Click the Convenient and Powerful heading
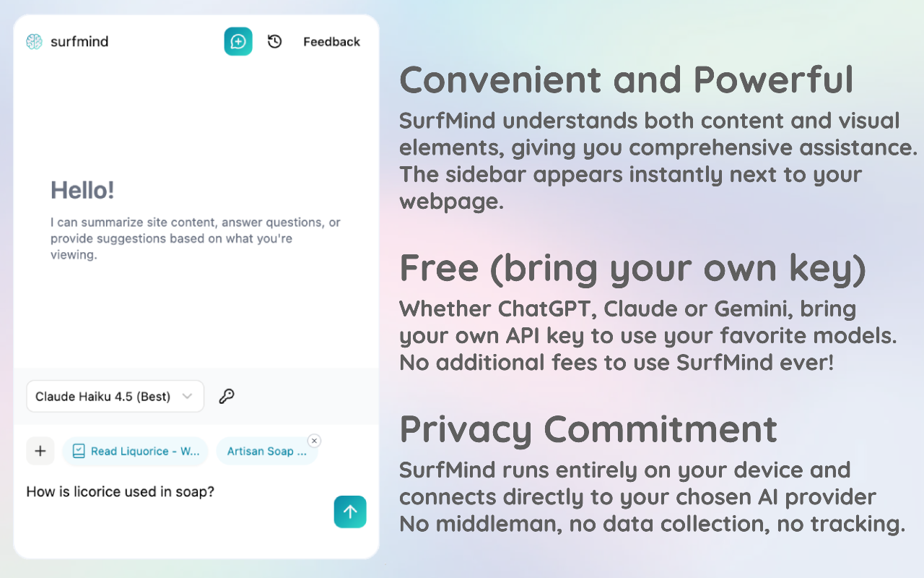The image size is (924, 578). [626, 80]
